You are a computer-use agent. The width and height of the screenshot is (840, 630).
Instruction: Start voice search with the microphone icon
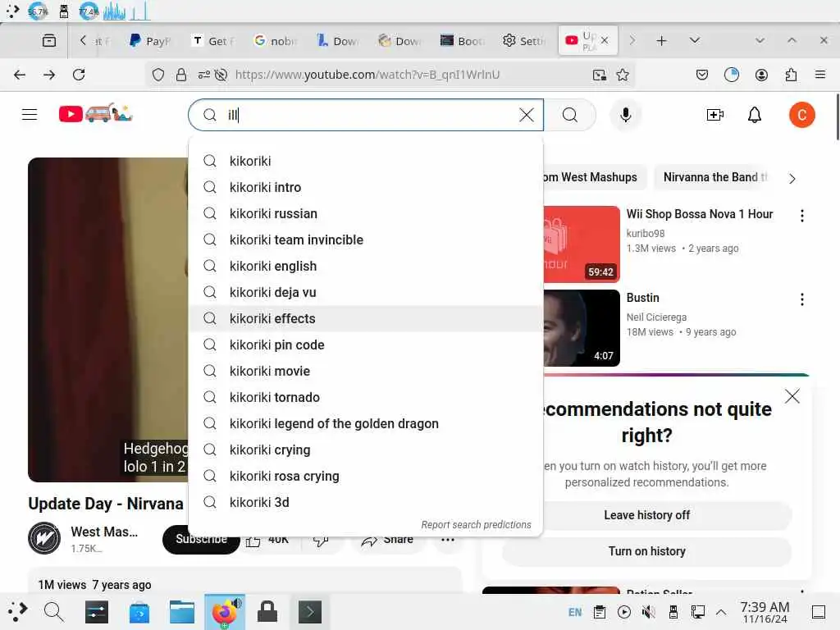pyautogui.click(x=625, y=115)
